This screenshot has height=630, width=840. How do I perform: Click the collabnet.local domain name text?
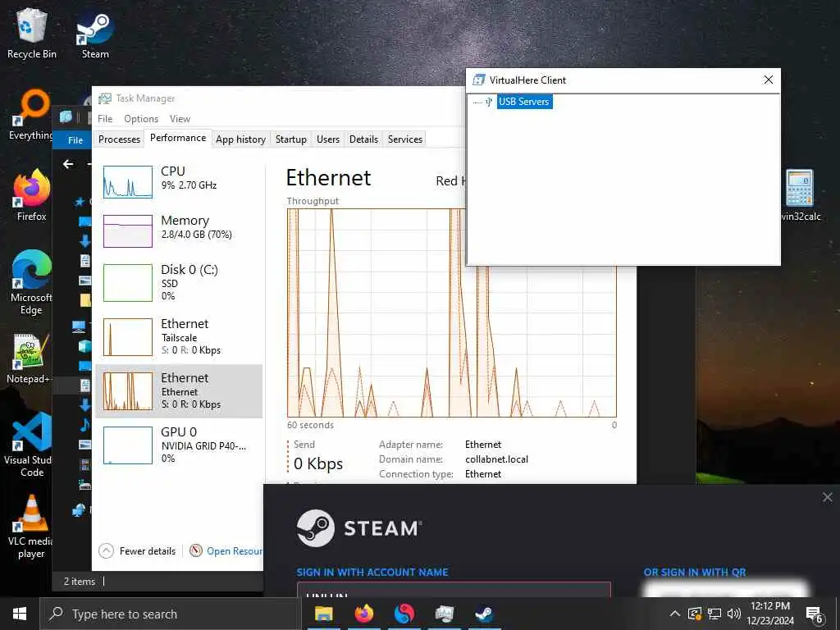[496, 459]
